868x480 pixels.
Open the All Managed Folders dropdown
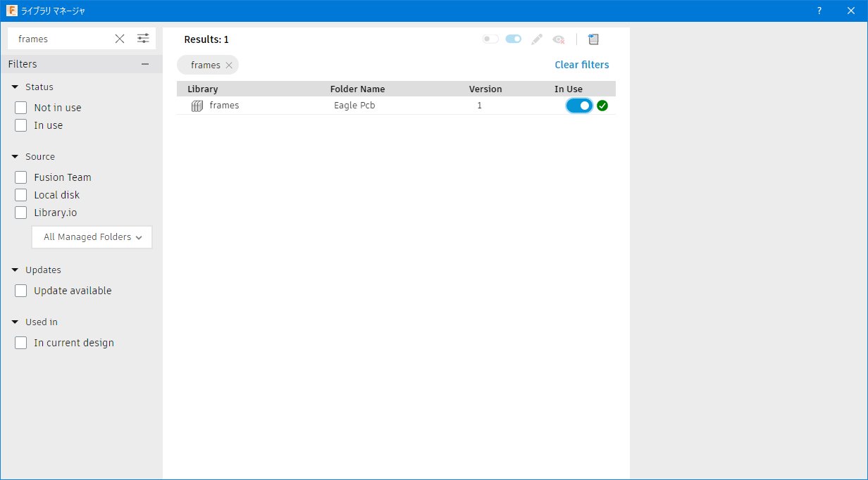[92, 237]
